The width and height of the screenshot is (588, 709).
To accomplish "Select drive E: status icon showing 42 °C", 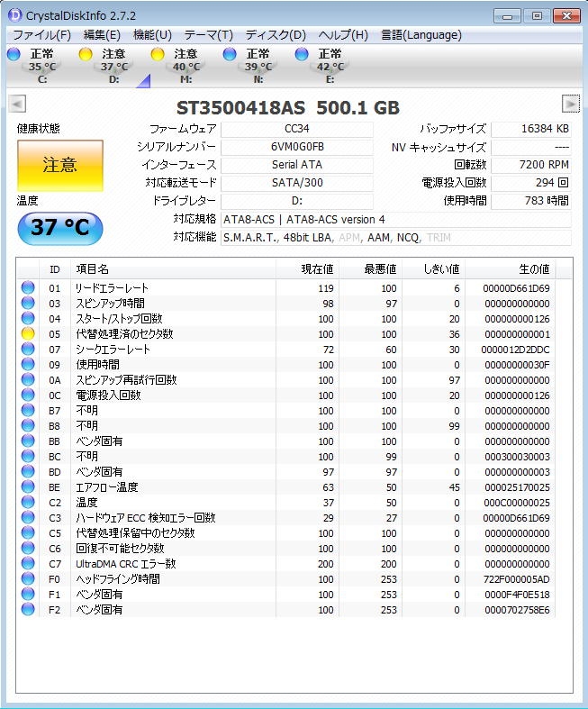I will point(302,54).
